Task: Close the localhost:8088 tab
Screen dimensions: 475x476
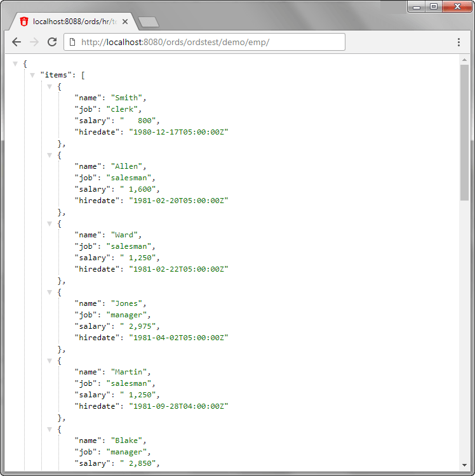Action: click(125, 22)
